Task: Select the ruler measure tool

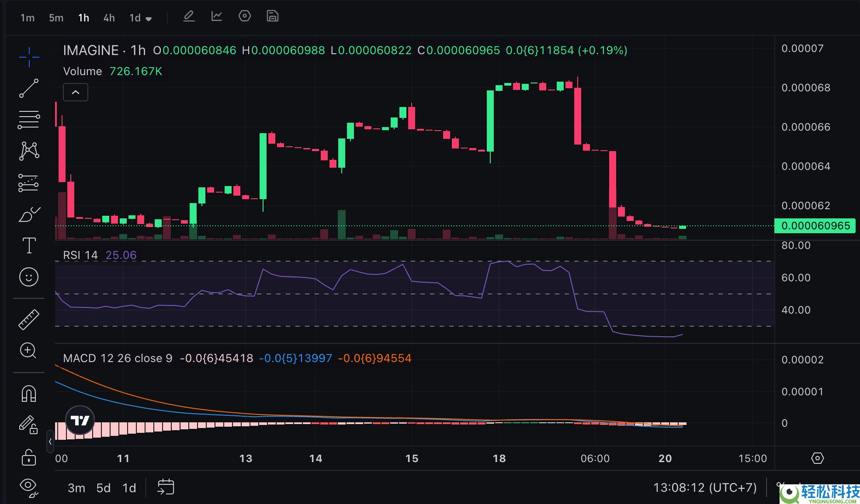Action: coord(29,319)
